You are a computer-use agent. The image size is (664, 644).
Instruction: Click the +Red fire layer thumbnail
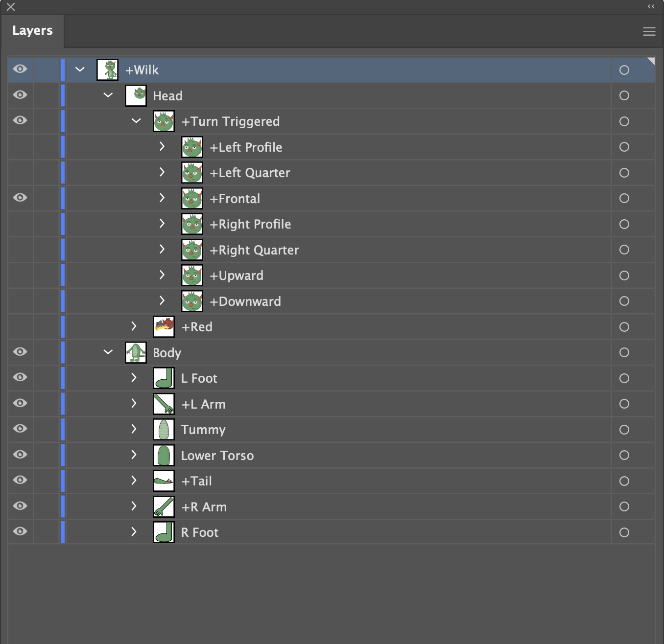(x=164, y=326)
